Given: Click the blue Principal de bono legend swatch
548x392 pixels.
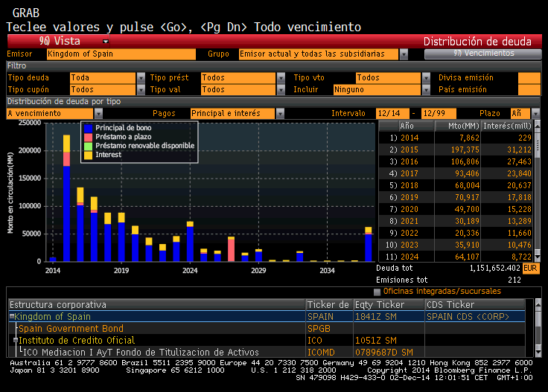Looking at the screenshot, I should (89, 128).
